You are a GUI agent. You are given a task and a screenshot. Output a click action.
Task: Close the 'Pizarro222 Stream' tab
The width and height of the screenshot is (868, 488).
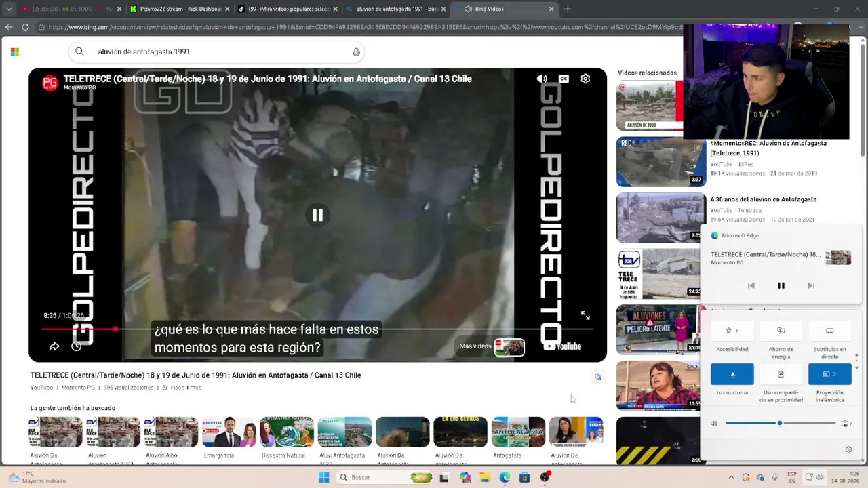pyautogui.click(x=226, y=9)
